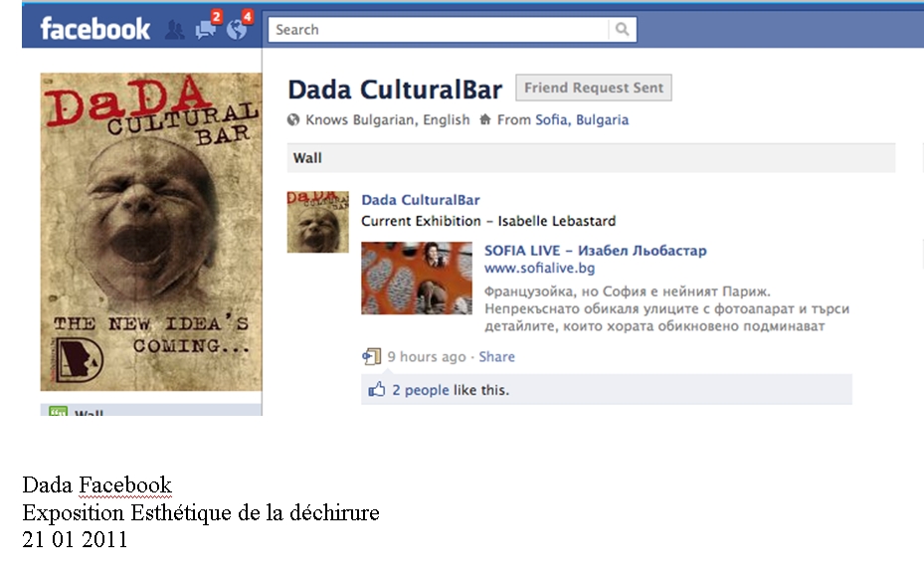Image resolution: width=924 pixels, height=580 pixels.
Task: Open the Dada Cultural Bar profile picture
Action: pyautogui.click(x=151, y=232)
